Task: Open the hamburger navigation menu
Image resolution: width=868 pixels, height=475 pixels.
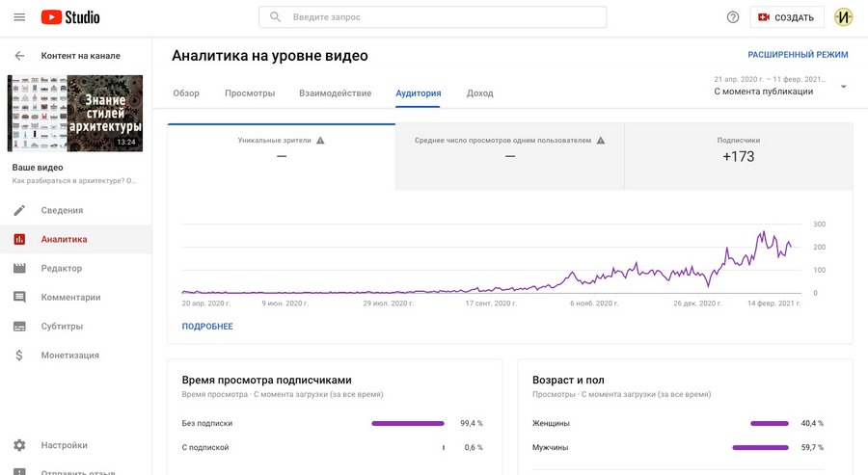Action: (19, 17)
